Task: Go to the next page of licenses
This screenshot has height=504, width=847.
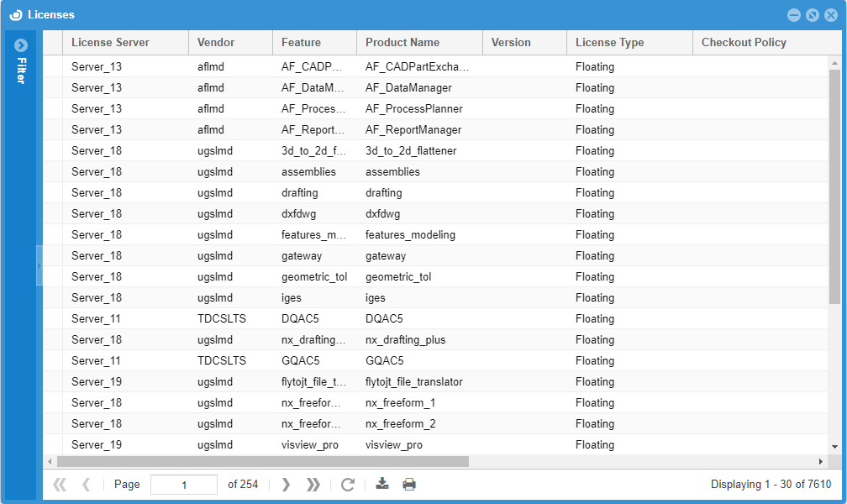Action: tap(286, 485)
